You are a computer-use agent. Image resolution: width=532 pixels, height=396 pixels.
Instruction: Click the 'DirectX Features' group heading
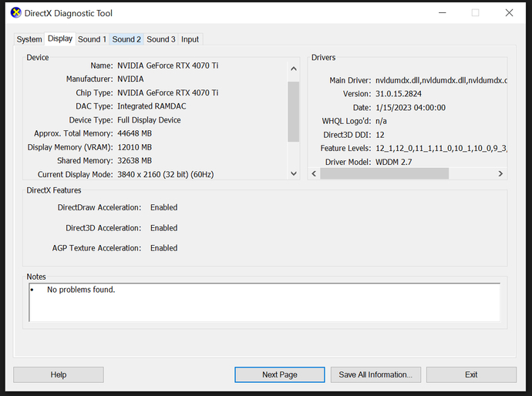pyautogui.click(x=54, y=190)
